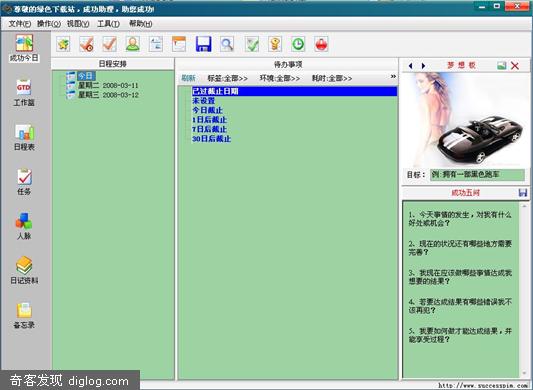
Task: Click the red X dream board icon
Action: point(515,66)
